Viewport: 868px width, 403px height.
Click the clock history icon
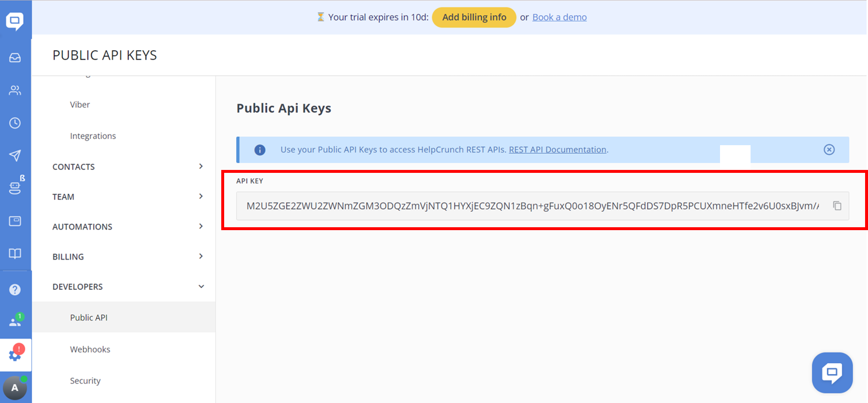[x=15, y=123]
